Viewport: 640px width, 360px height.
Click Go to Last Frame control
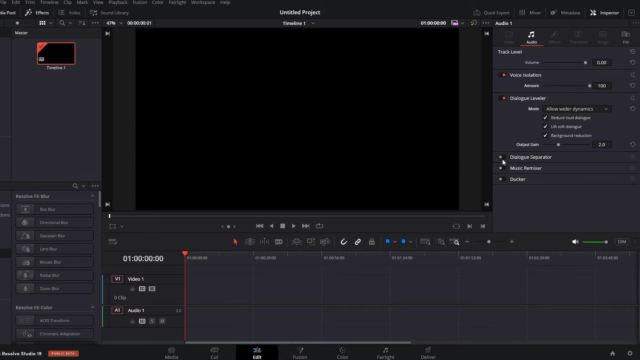click(306, 226)
